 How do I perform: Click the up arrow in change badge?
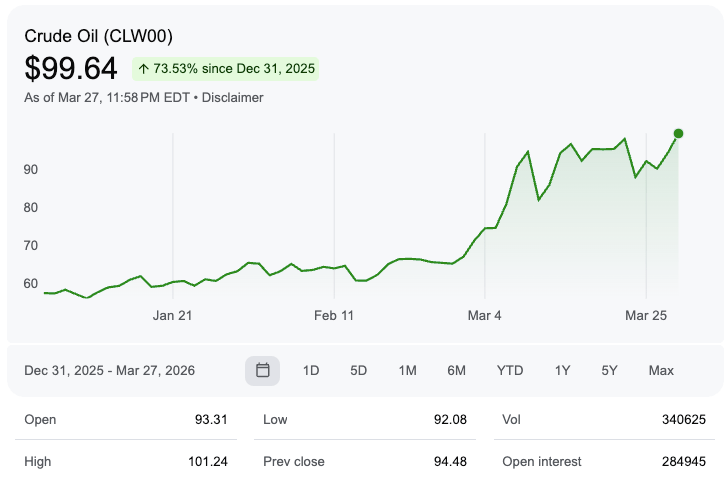coord(144,69)
